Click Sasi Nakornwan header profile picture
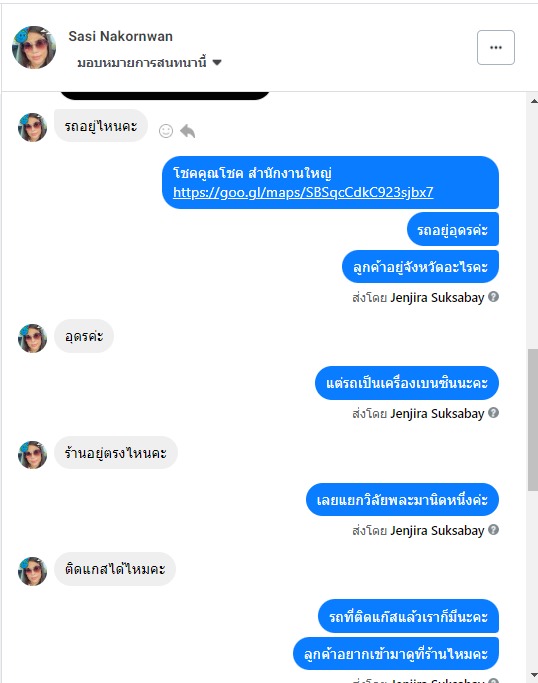The image size is (538, 683). (34, 47)
